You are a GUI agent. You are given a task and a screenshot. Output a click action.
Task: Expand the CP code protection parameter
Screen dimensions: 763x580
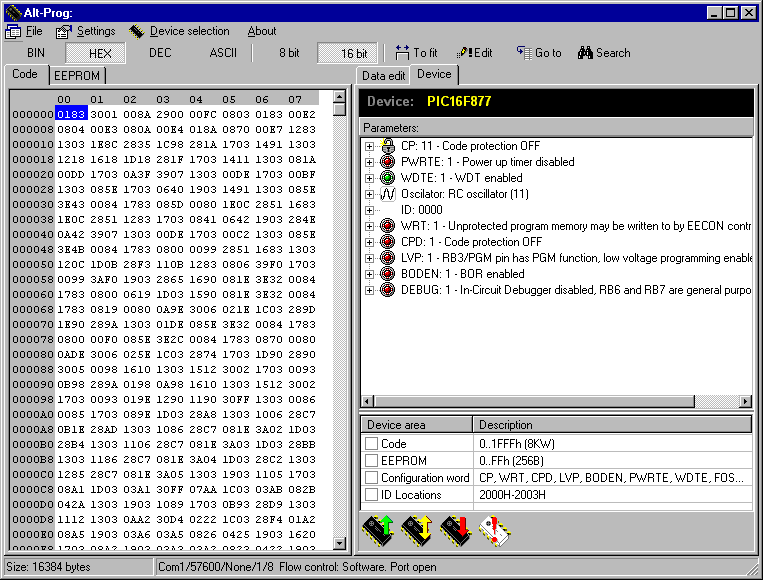point(369,146)
